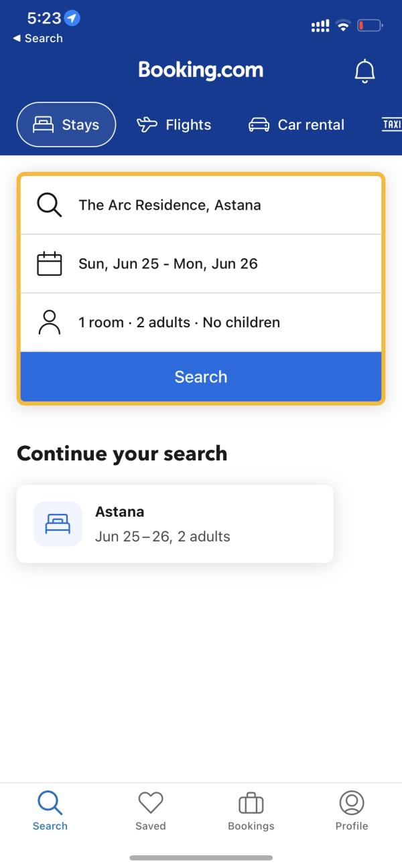Open notifications bell icon
The image size is (402, 868).
[364, 71]
